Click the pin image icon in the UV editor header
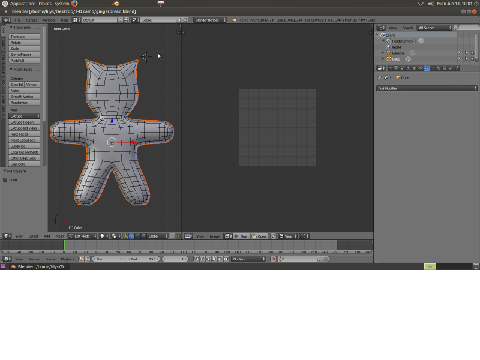 coord(274,236)
